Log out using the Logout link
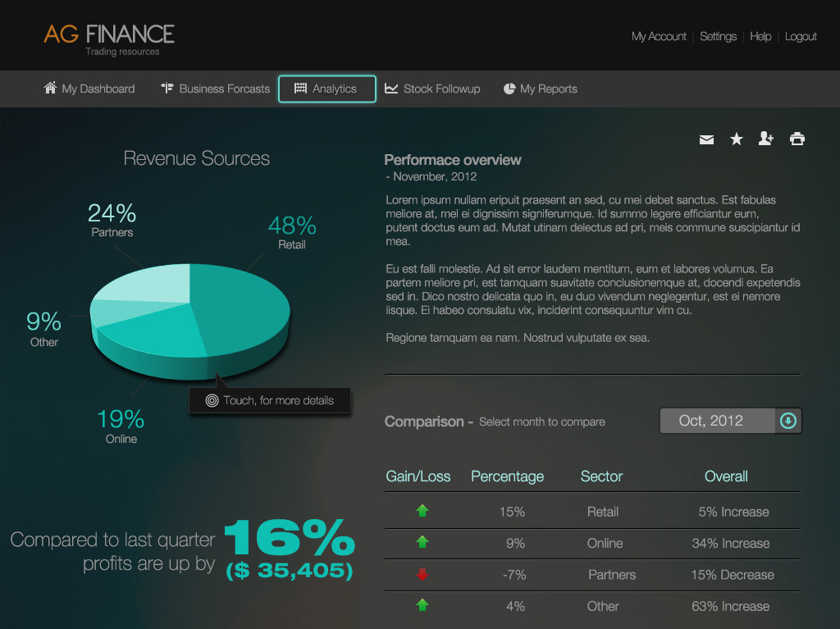The image size is (840, 629). (801, 36)
